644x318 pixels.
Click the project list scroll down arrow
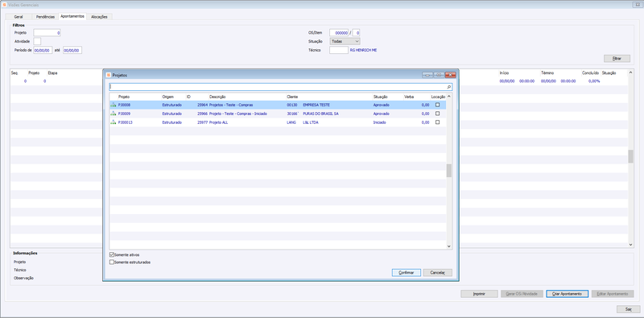coord(449,246)
